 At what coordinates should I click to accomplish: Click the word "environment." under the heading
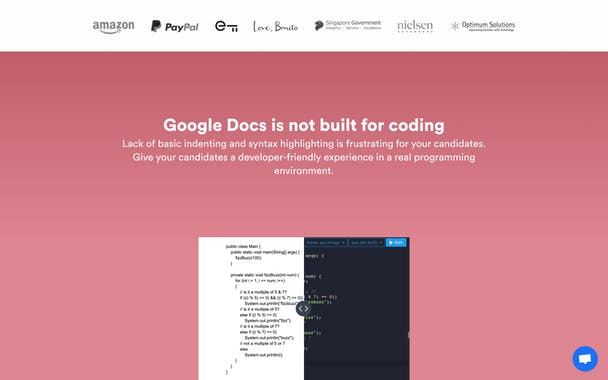(x=304, y=171)
